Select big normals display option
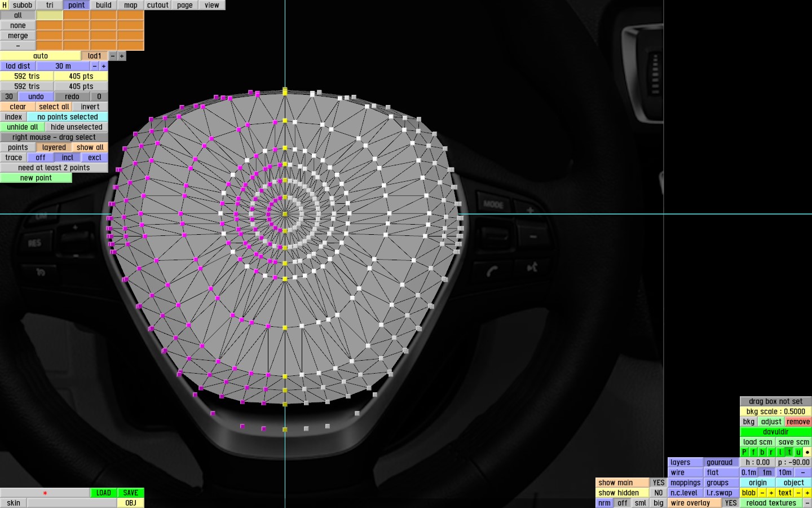The image size is (812, 508). click(659, 503)
